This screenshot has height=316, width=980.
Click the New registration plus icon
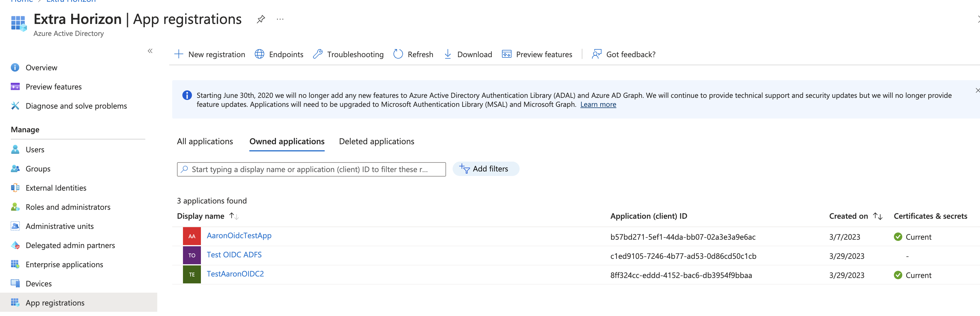(178, 54)
